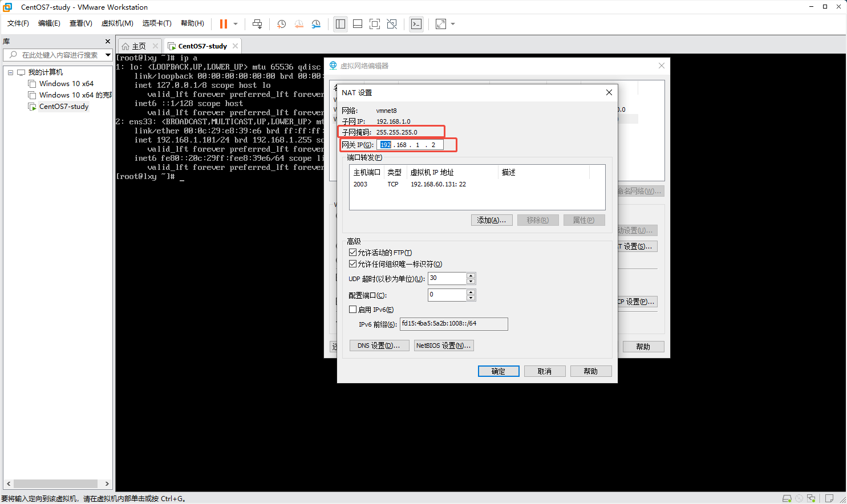847x504 pixels.
Task: Click 帮助 in NAT settings dialog
Action: click(x=591, y=371)
